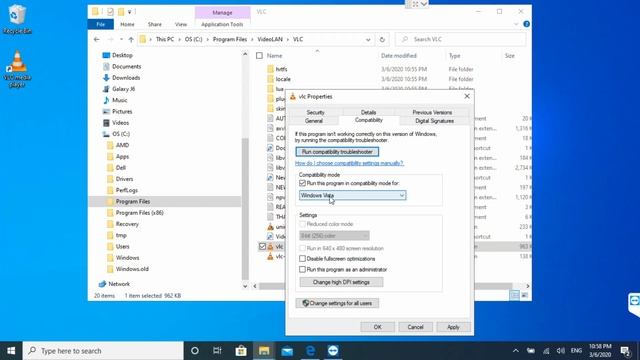Uncheck the vlc file row checkbox
This screenshot has height=360, width=640.
point(262,247)
